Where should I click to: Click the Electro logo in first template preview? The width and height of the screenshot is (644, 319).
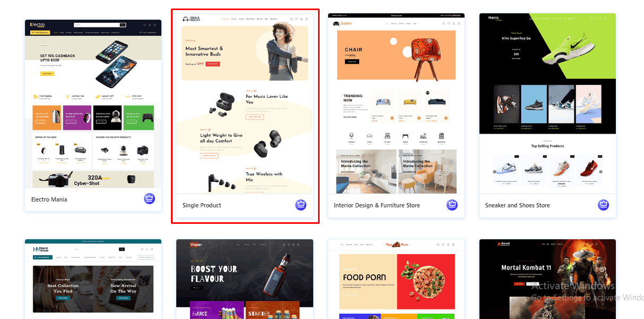point(38,25)
